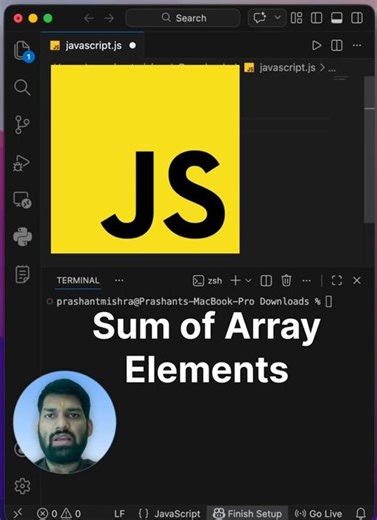Click the command center Search box
Screen dimensions: 377x520
183,18
